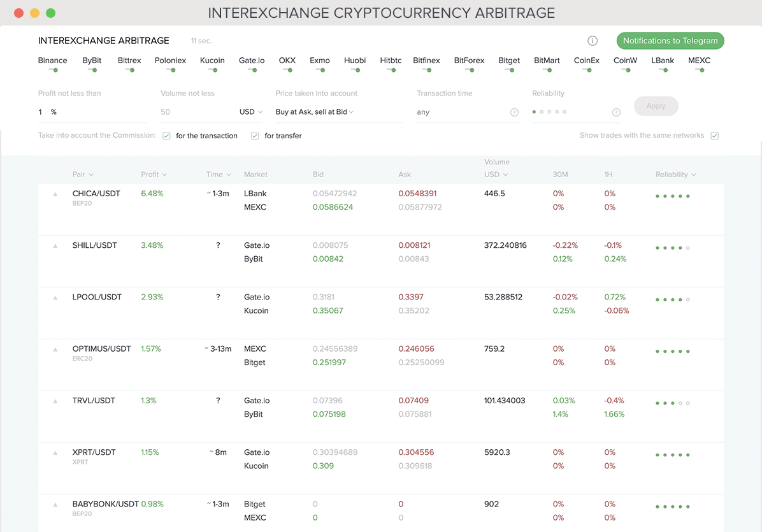Click the triangle marker beside BABYBONK/USDT
This screenshot has height=532, width=762.
(x=55, y=504)
